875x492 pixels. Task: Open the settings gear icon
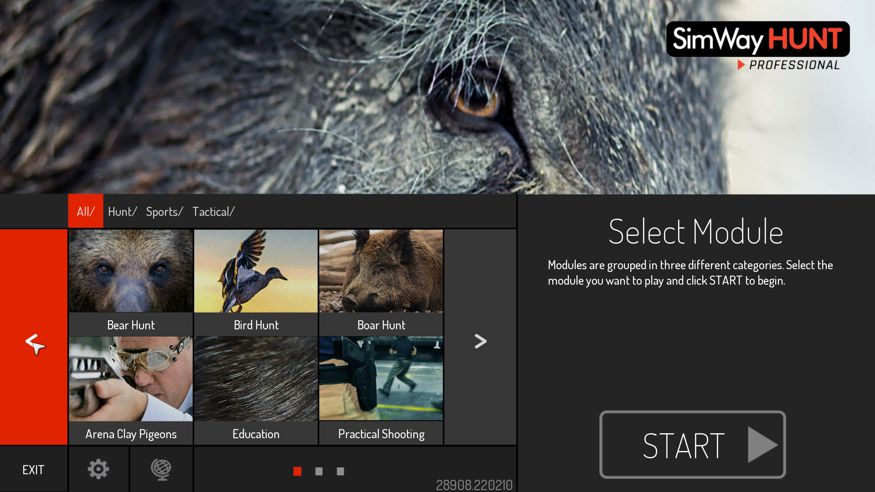click(98, 469)
